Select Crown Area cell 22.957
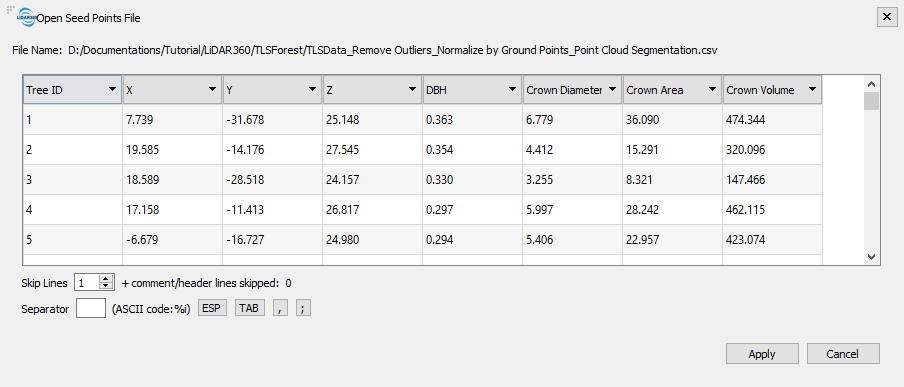This screenshot has height=387, width=904. pyautogui.click(x=672, y=239)
